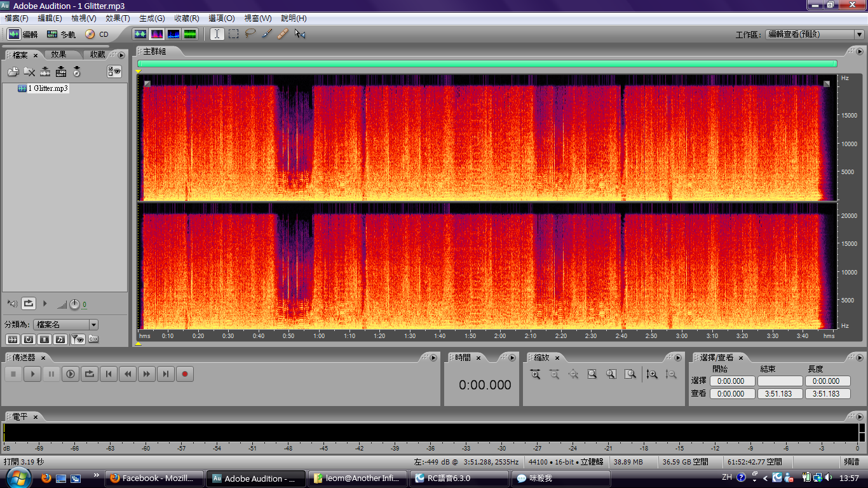Click Zoom Out Vertically icon
This screenshot has width=868, height=488.
671,374
